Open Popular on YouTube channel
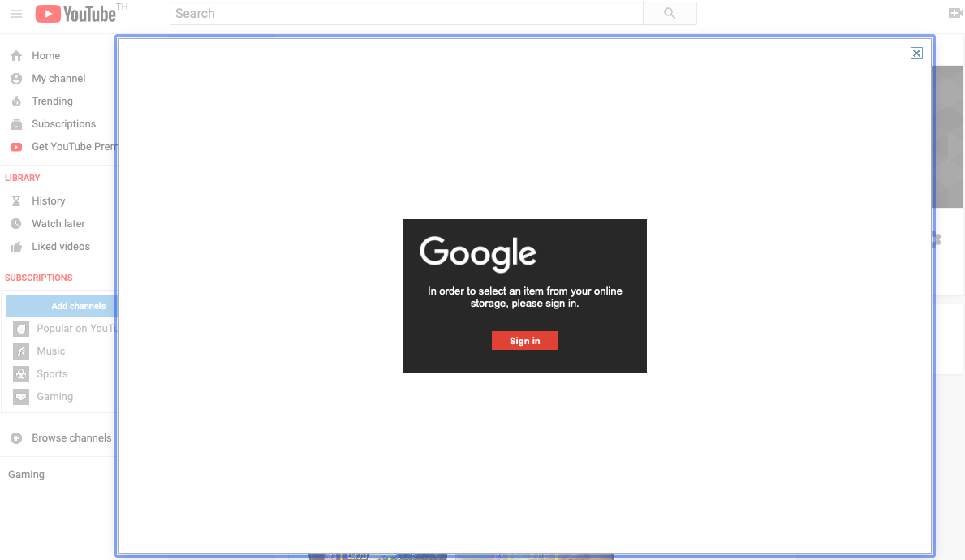This screenshot has width=965, height=560. pos(76,329)
